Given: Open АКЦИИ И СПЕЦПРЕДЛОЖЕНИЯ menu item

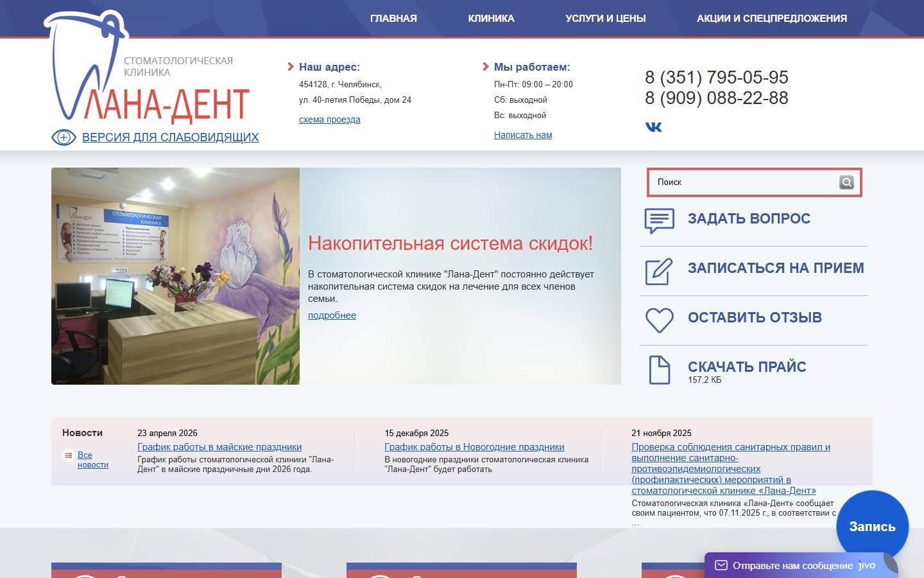Looking at the screenshot, I should 772,19.
